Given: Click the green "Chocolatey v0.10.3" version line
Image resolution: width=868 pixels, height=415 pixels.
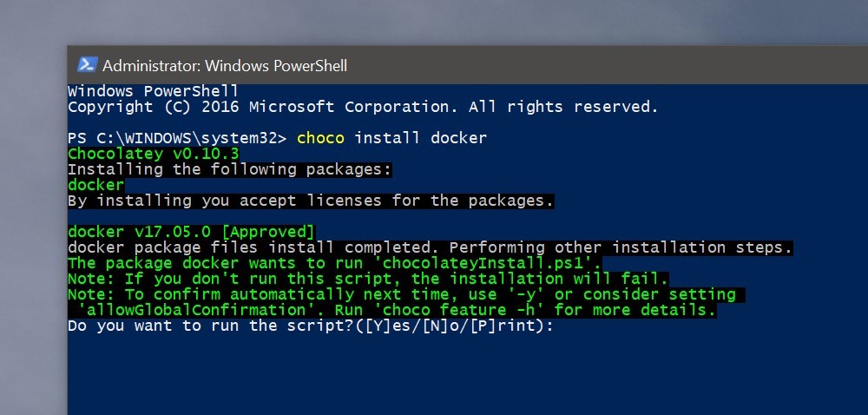Looking at the screenshot, I should pyautogui.click(x=153, y=154).
